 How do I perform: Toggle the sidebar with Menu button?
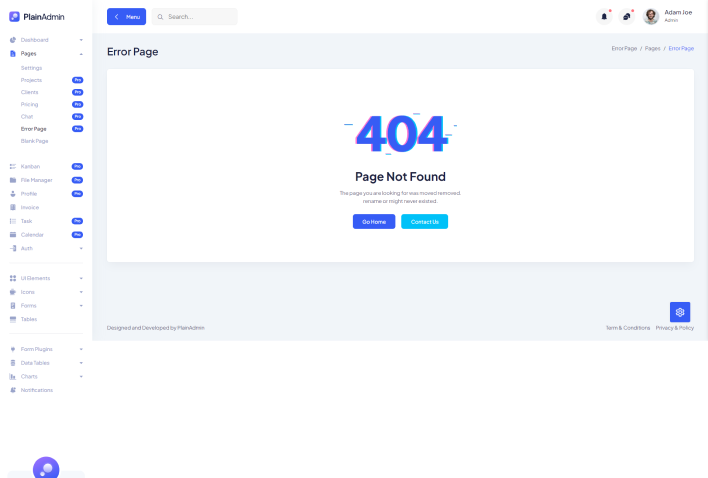[126, 17]
